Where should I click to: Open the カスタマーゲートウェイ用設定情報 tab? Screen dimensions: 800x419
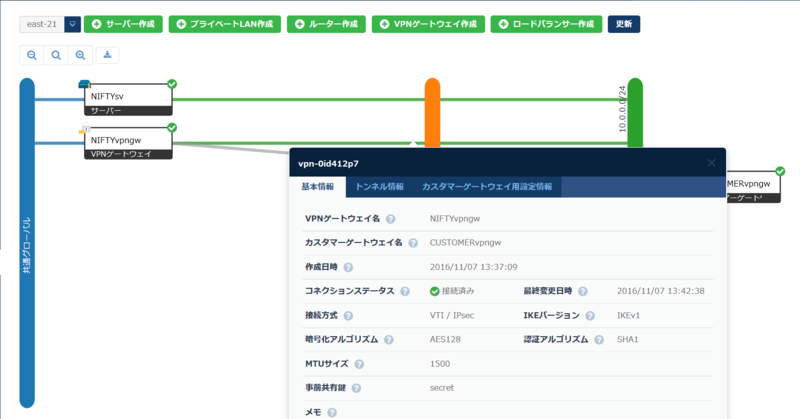point(484,186)
